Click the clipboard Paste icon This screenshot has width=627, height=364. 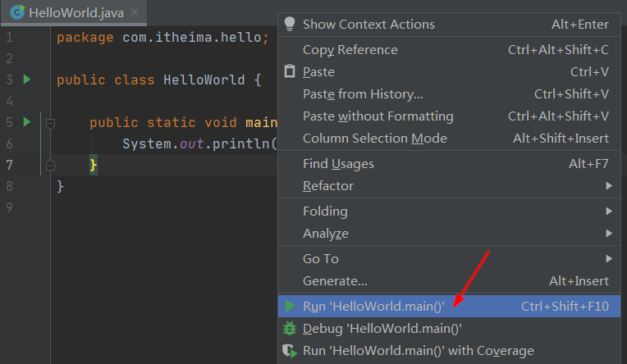pos(290,71)
